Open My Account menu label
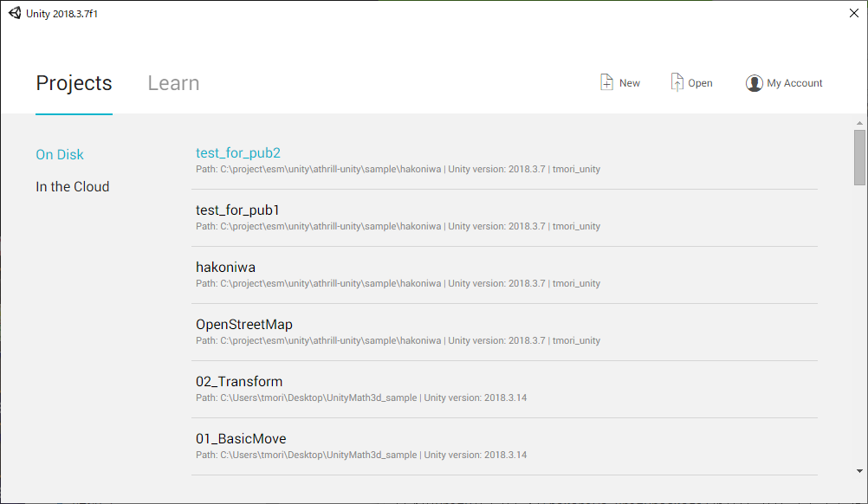The width and height of the screenshot is (868, 504). (794, 83)
